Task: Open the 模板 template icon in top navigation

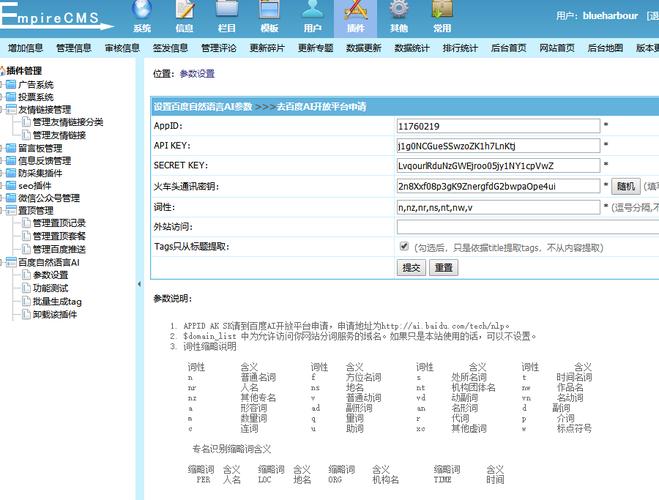Action: click(269, 9)
